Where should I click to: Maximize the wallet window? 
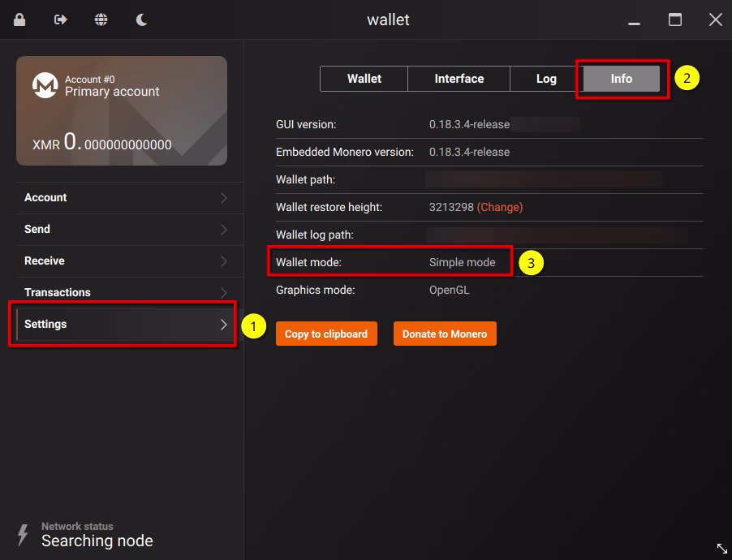674,19
